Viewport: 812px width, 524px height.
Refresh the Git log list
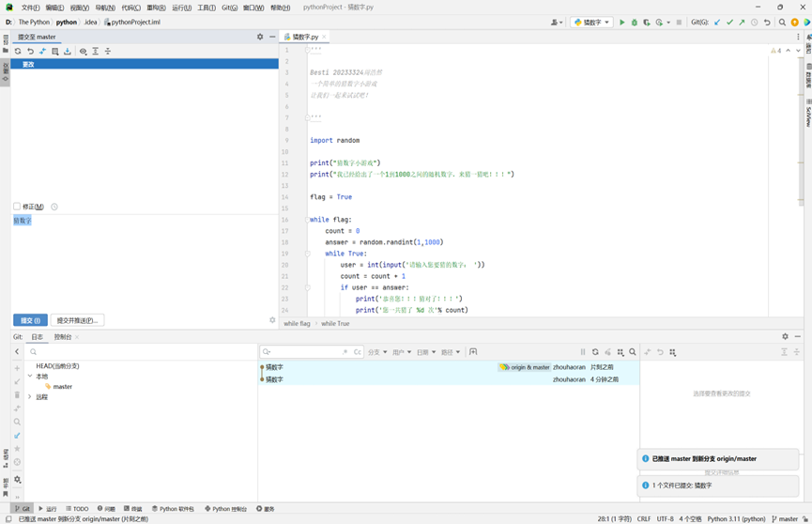pyautogui.click(x=595, y=352)
